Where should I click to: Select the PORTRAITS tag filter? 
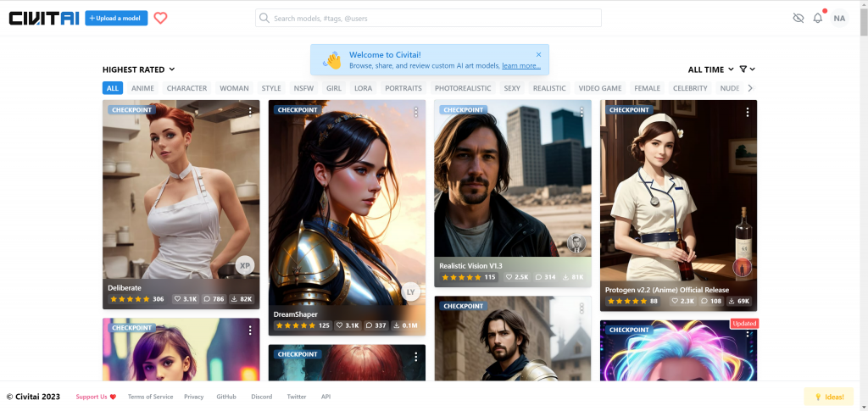pos(403,88)
